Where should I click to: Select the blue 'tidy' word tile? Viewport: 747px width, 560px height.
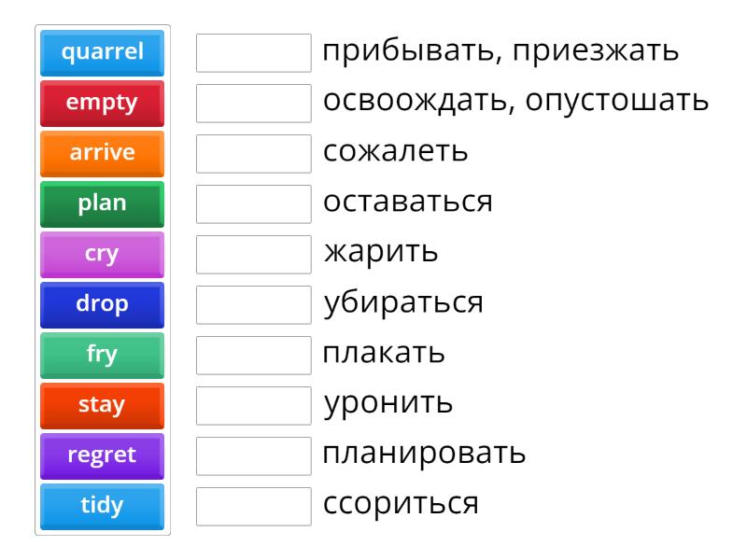point(103,506)
